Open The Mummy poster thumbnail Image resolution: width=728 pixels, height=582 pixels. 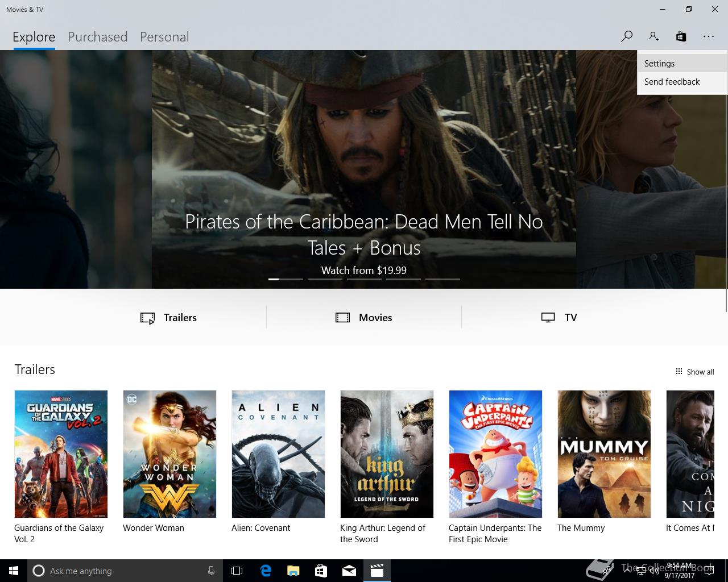coord(604,454)
